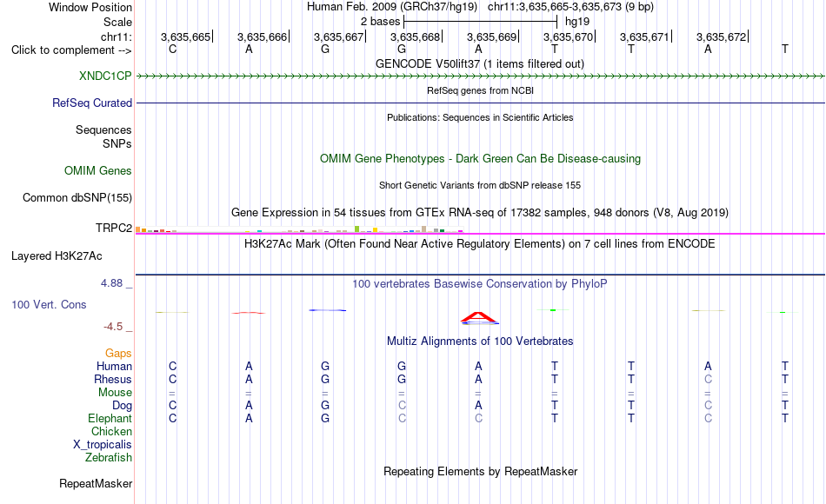Open the Layered H3K27Ac track label

(x=57, y=256)
